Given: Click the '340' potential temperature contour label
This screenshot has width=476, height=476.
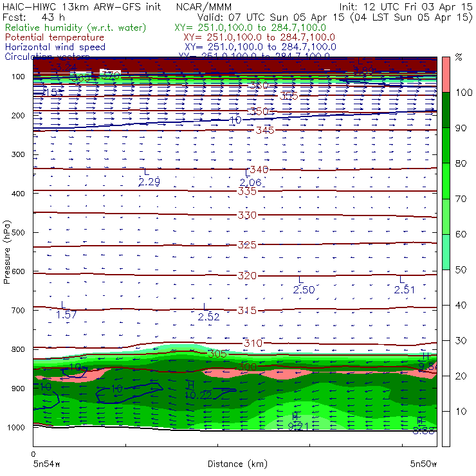Looking at the screenshot, I should click(x=259, y=170).
